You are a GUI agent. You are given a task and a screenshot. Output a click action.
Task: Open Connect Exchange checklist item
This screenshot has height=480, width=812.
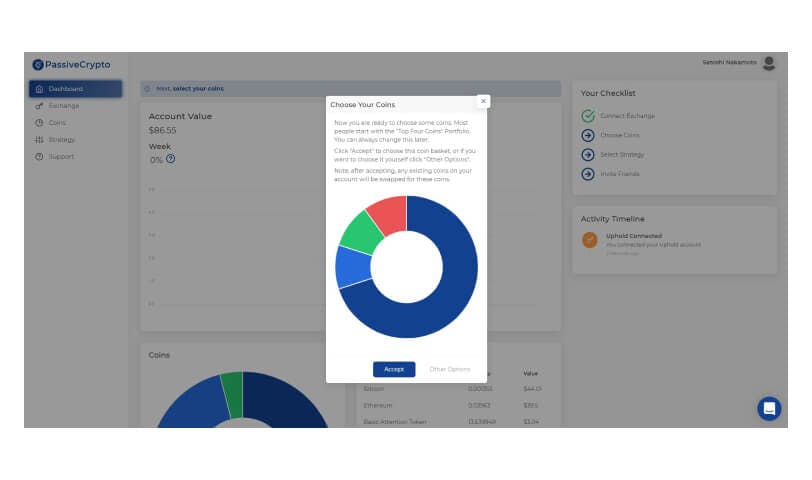[627, 116]
